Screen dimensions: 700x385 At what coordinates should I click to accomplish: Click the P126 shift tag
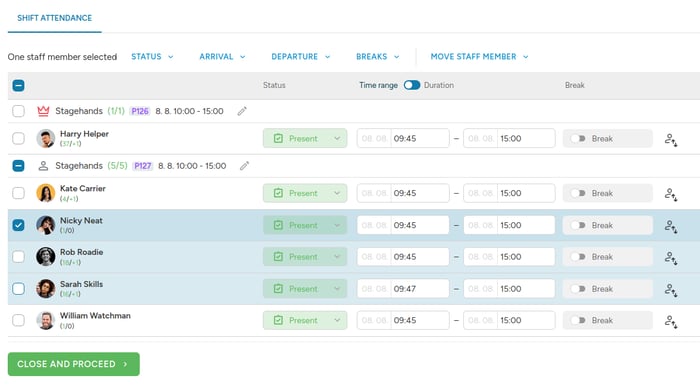[140, 111]
